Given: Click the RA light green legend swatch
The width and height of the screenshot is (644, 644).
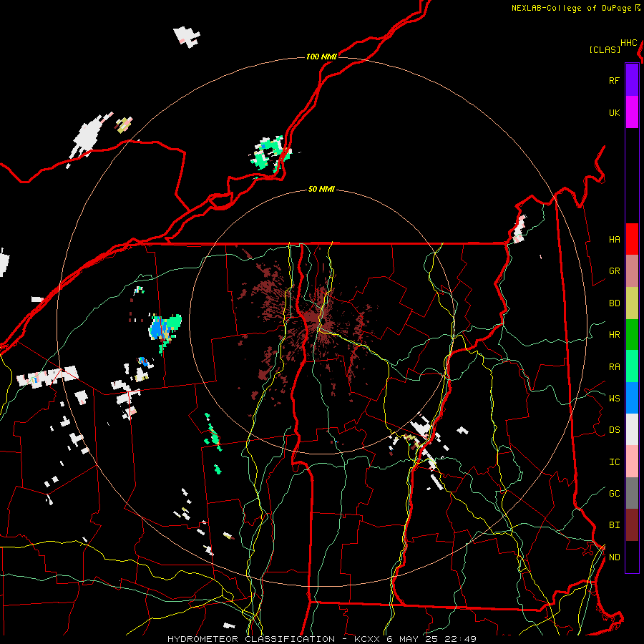Looking at the screenshot, I should (x=632, y=366).
